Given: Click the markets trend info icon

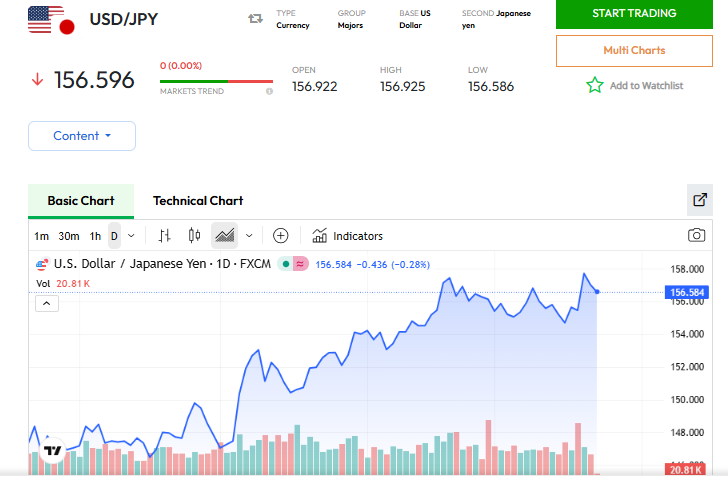Looking at the screenshot, I should [269, 91].
